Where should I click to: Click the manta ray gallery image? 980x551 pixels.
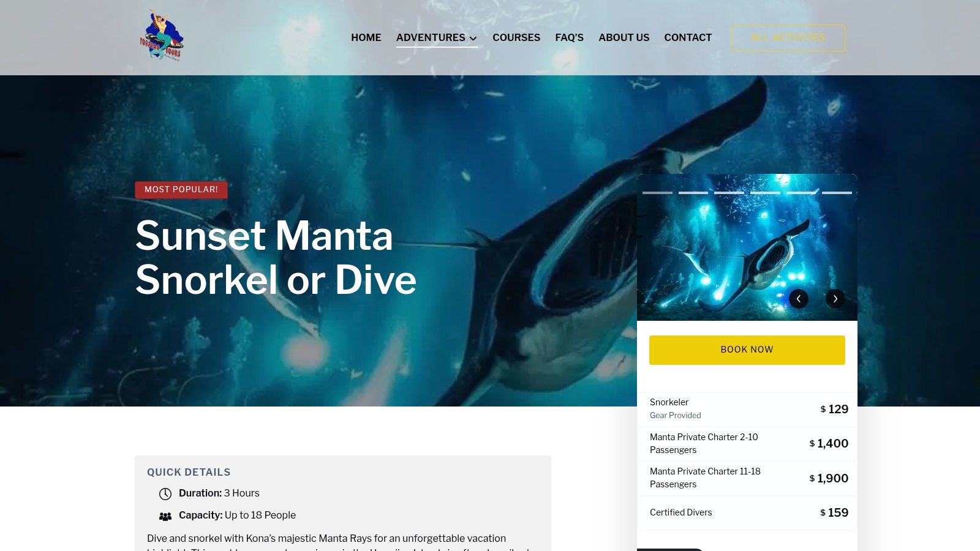click(x=747, y=247)
